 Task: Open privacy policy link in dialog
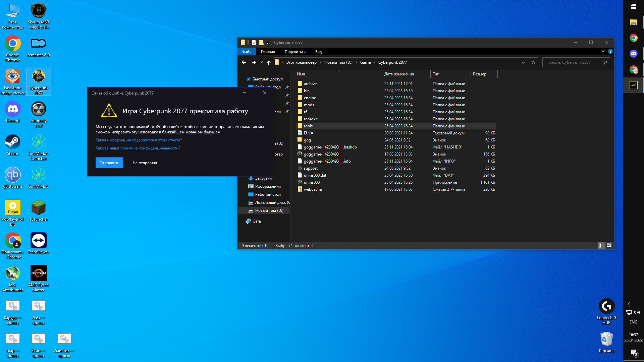coord(138,148)
